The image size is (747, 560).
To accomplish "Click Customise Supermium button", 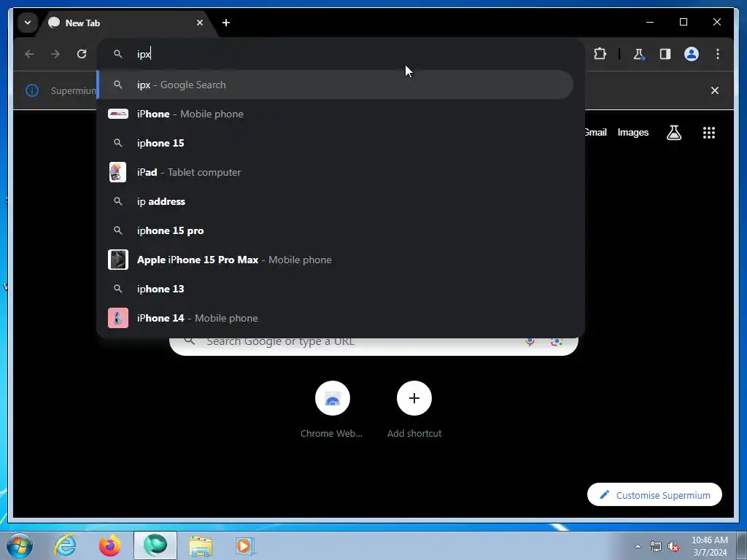I will click(654, 495).
